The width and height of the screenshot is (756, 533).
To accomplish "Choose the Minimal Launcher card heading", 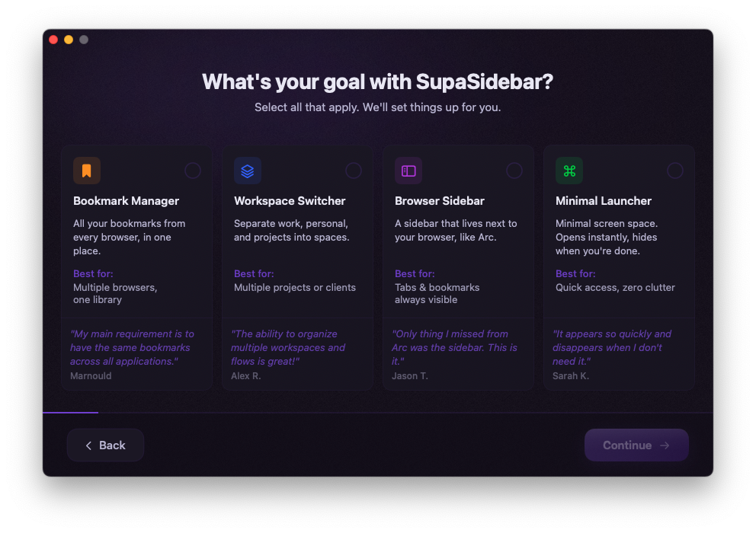I will 604,201.
